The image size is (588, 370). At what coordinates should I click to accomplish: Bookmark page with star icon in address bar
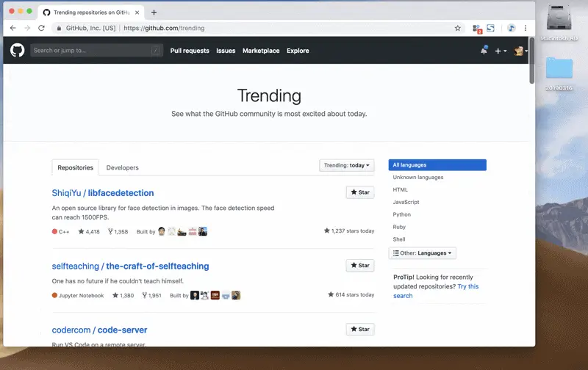pyautogui.click(x=457, y=28)
